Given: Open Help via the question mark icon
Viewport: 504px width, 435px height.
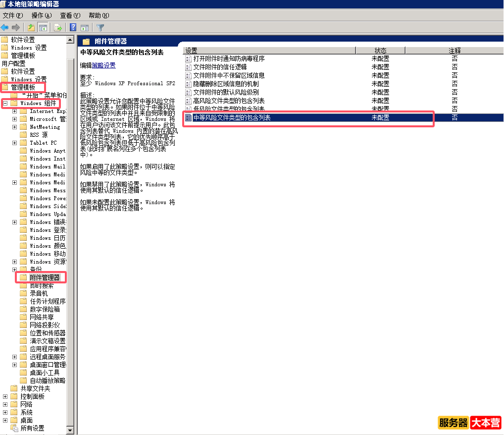Looking at the screenshot, I should coord(73,28).
